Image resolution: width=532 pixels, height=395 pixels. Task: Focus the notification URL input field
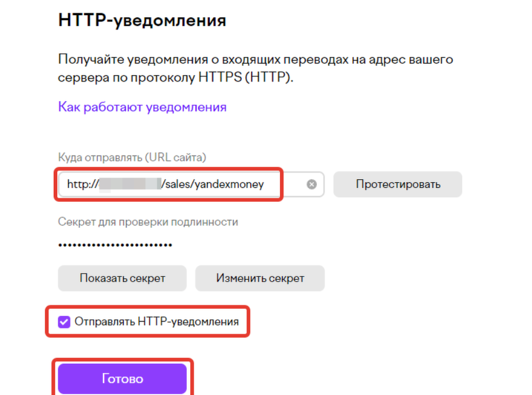point(191,184)
